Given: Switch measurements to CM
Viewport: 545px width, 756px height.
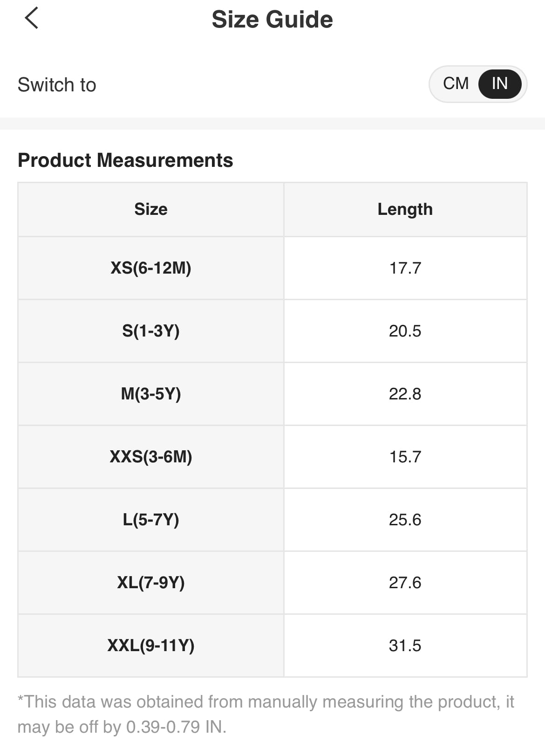Looking at the screenshot, I should [456, 84].
